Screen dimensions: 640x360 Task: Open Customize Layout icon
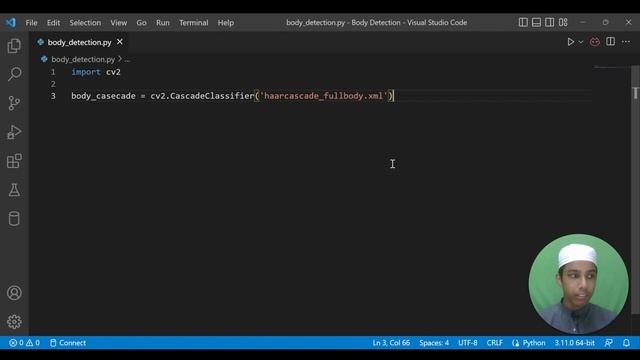pyautogui.click(x=563, y=22)
